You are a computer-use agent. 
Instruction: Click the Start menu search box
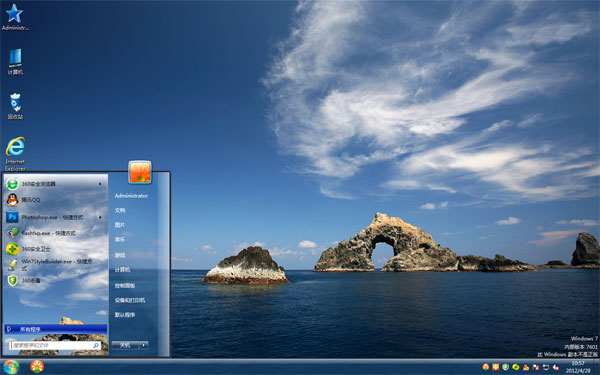coord(55,345)
